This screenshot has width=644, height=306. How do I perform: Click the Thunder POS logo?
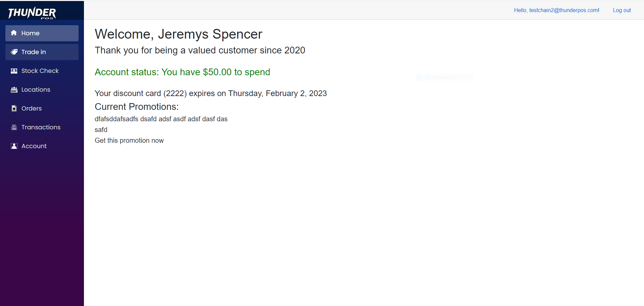tap(32, 13)
